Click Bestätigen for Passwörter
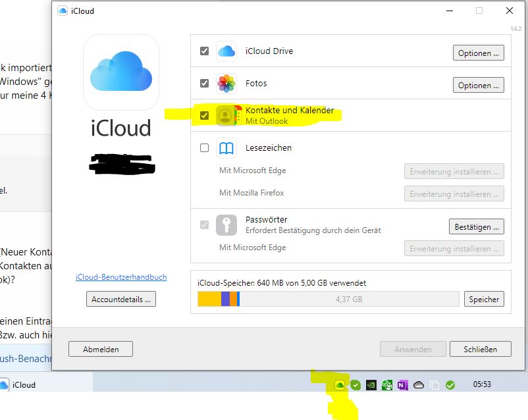The image size is (528, 420). point(477,226)
